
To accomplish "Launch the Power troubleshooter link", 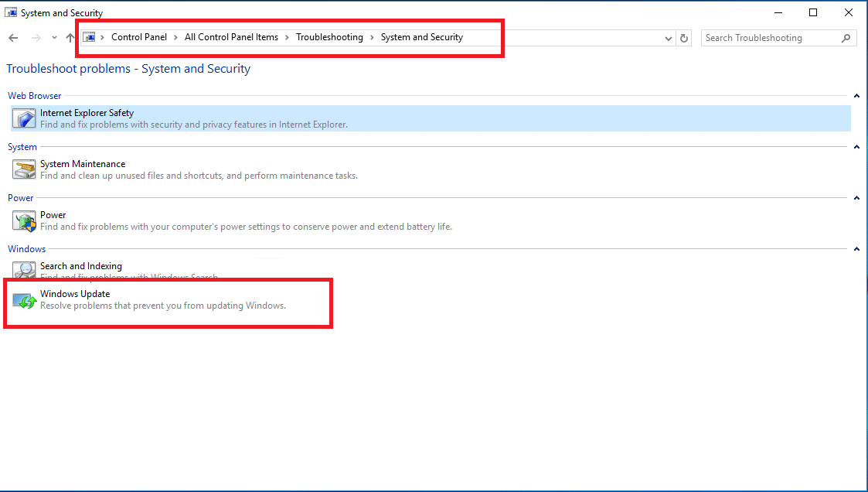I will pos(53,215).
